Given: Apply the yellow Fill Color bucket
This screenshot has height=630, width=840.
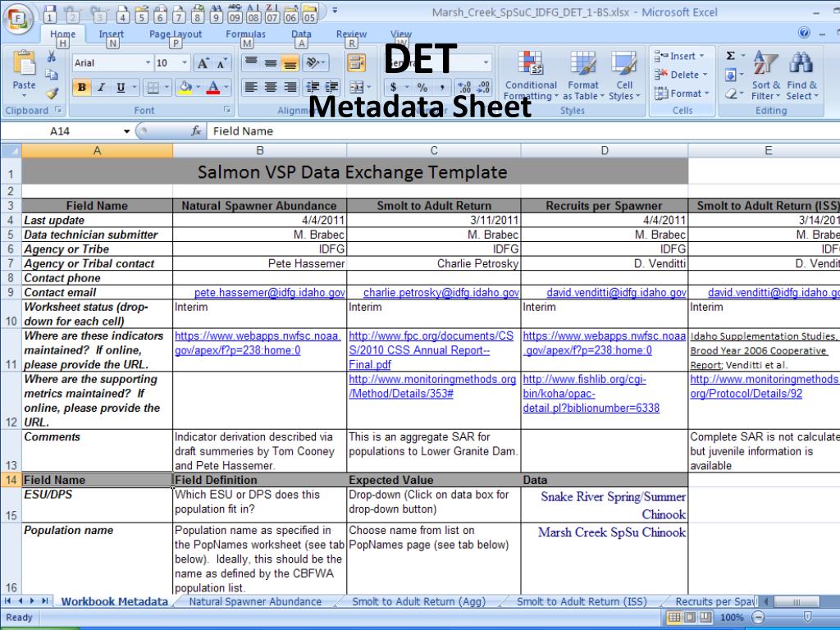Looking at the screenshot, I should pos(185,87).
